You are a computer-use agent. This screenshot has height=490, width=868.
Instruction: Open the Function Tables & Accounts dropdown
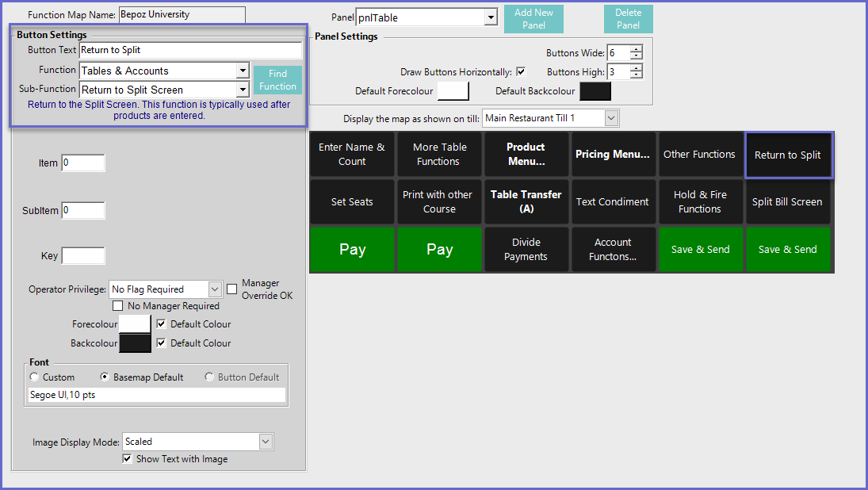click(243, 71)
